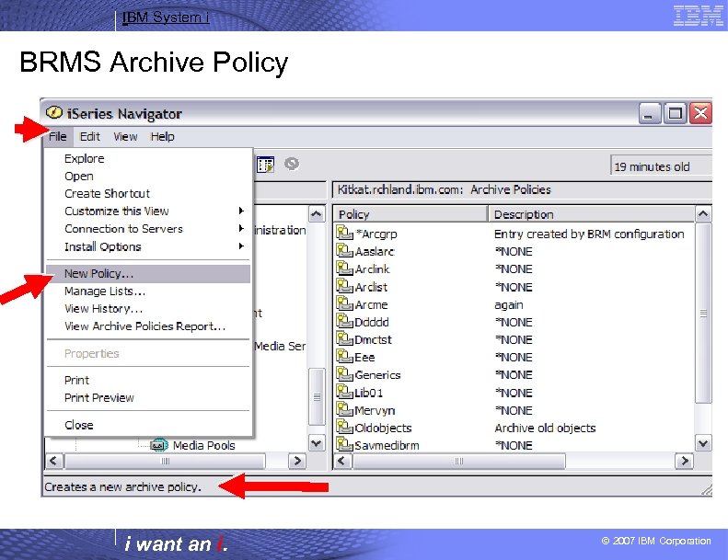
Task: Click the list view toolbar icon
Action: pyautogui.click(x=266, y=165)
